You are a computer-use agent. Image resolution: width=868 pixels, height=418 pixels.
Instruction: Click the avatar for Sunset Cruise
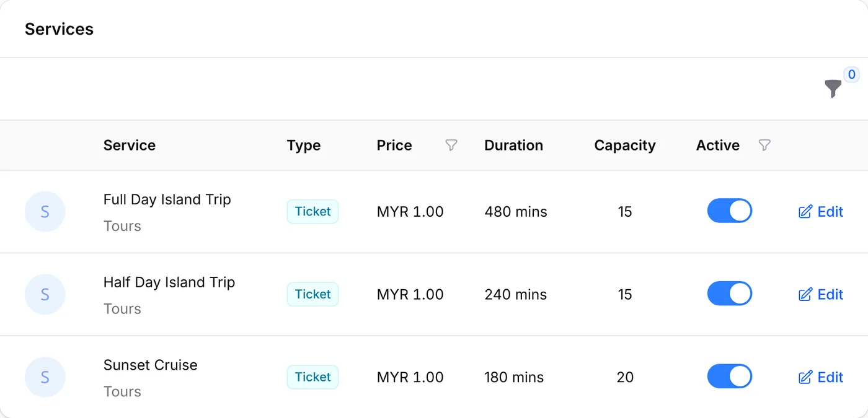pos(45,377)
